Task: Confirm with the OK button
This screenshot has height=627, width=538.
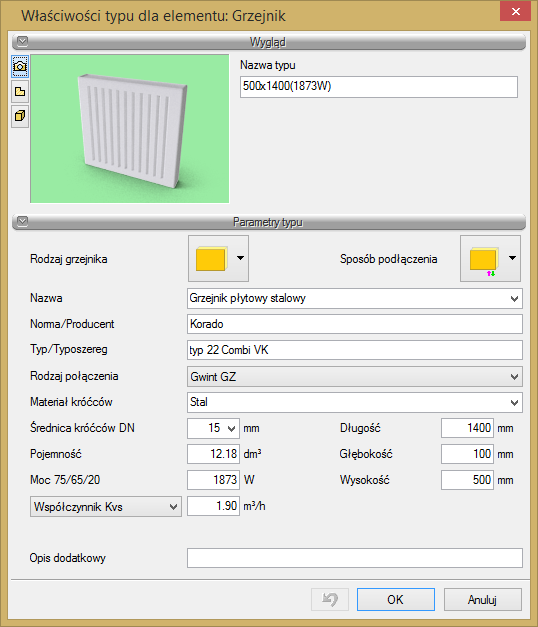Action: click(396, 599)
